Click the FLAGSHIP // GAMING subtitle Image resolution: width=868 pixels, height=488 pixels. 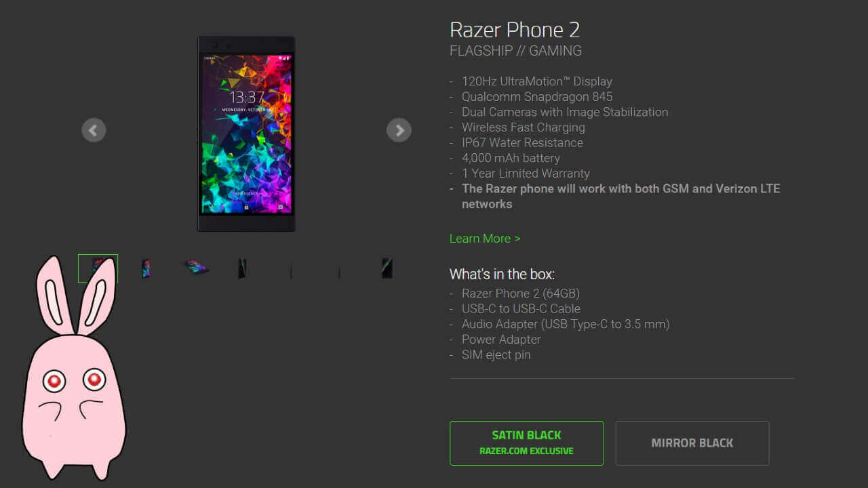pos(515,51)
